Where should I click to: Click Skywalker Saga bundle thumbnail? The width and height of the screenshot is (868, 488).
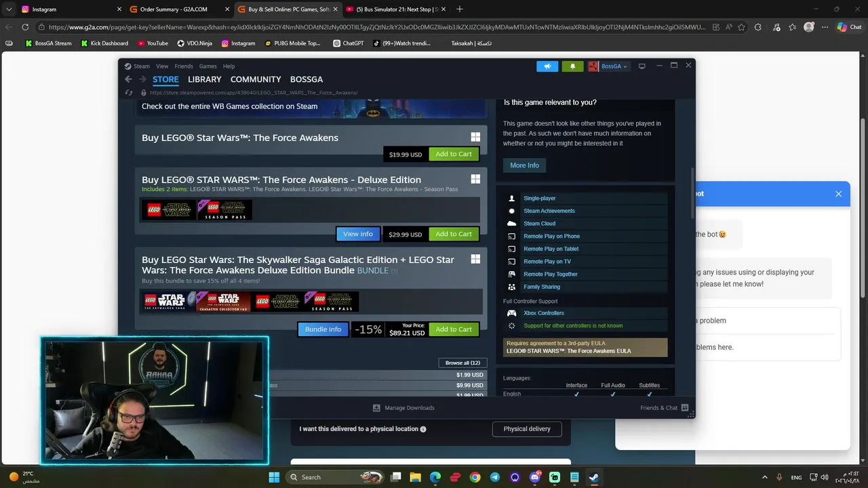click(168, 301)
